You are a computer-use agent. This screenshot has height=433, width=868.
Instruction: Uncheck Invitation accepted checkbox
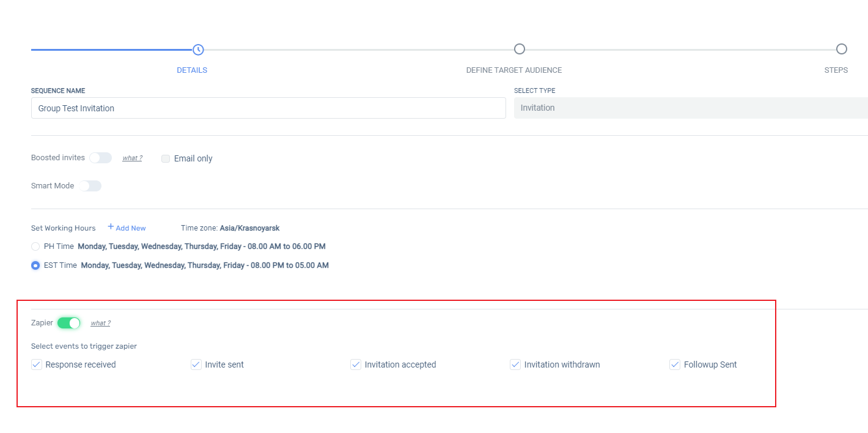356,365
